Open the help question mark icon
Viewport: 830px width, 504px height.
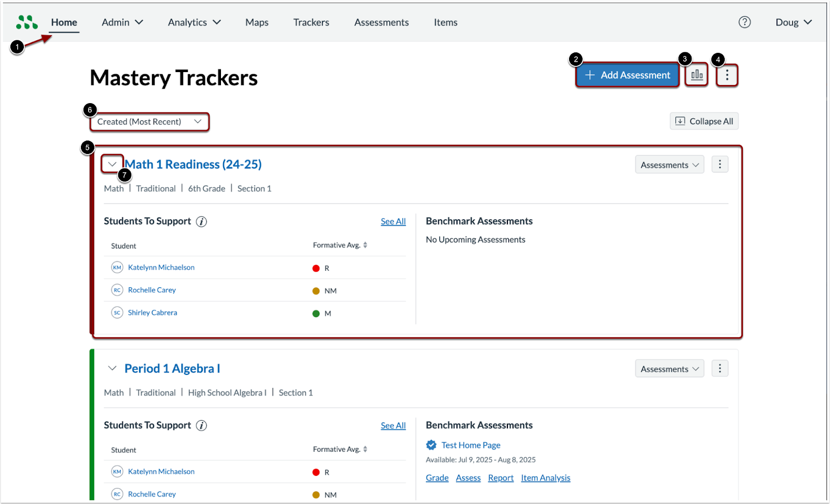pyautogui.click(x=745, y=22)
